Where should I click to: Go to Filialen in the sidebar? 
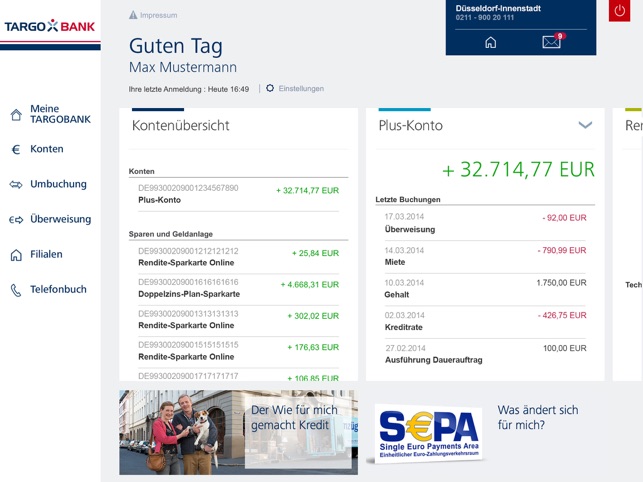coord(46,254)
